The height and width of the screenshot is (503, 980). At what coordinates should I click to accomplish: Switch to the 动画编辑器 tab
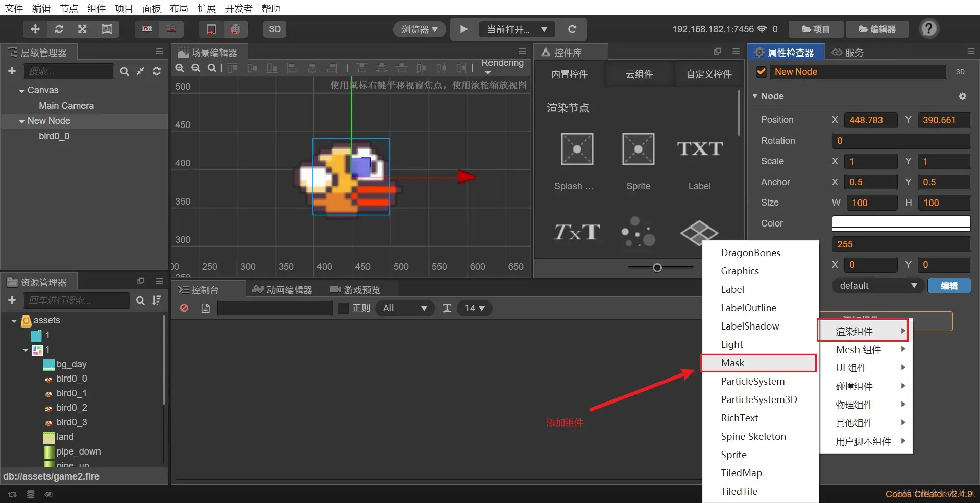[x=282, y=290]
